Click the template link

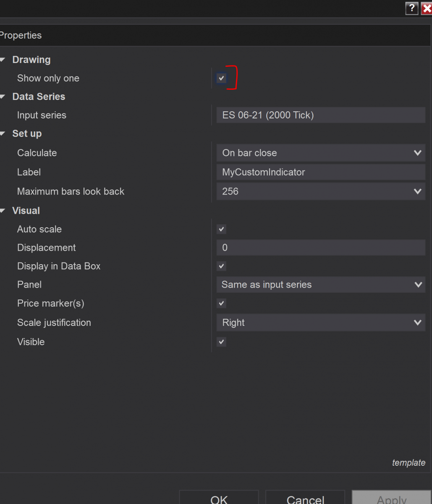[x=408, y=463]
